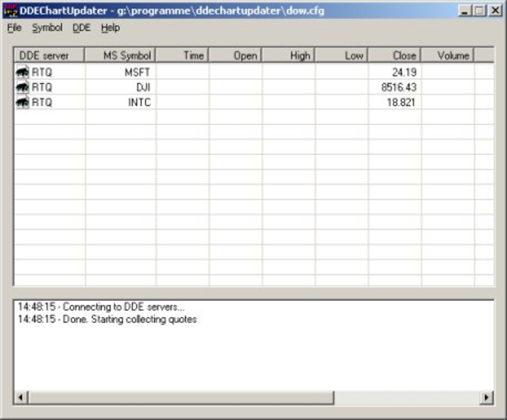Minimize the DDEChartUpdater window
Image resolution: width=507 pixels, height=420 pixels.
(x=465, y=11)
